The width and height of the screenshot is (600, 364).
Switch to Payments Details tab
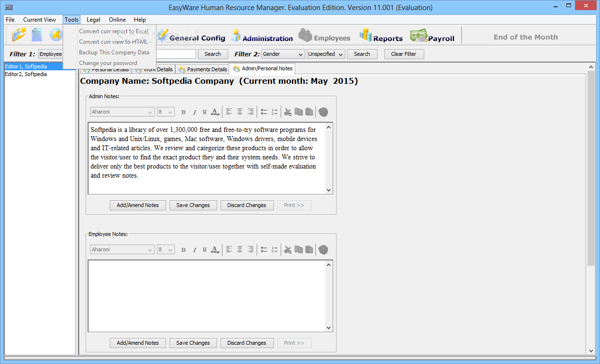(203, 69)
